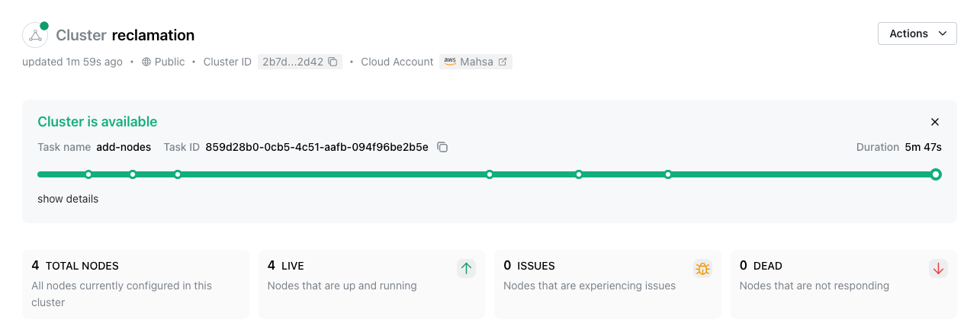This screenshot has height=329, width=980.
Task: Open the Actions dropdown menu
Action: point(917,34)
